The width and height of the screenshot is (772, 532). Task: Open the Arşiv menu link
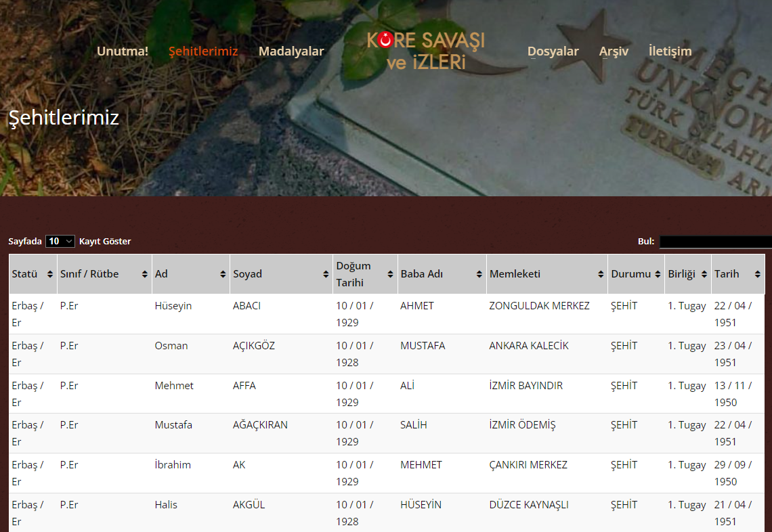pyautogui.click(x=614, y=51)
